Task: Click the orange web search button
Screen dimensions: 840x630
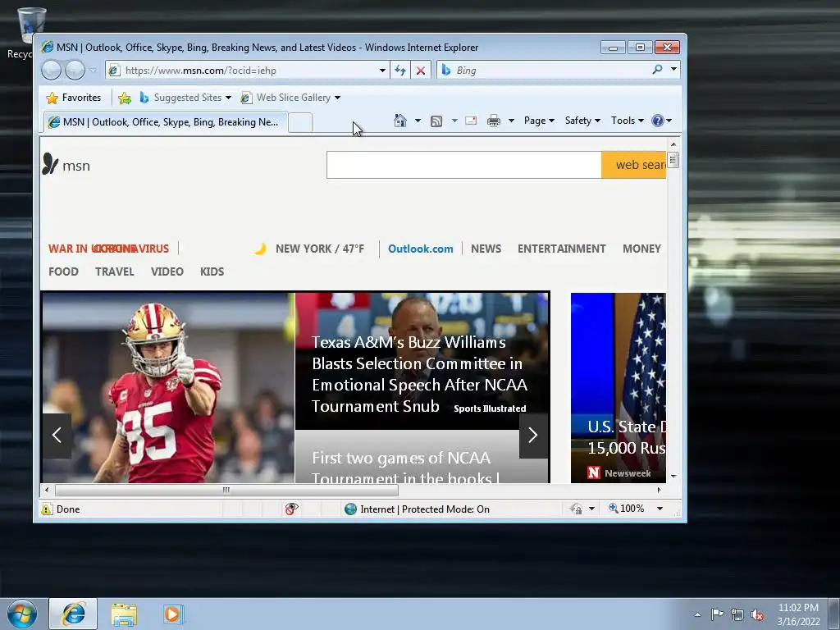Action: 634,164
